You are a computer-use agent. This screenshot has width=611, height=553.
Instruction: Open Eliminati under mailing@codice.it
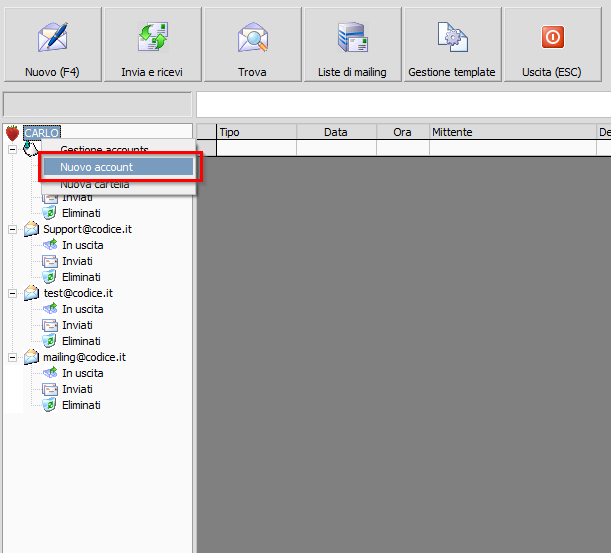[x=81, y=405]
